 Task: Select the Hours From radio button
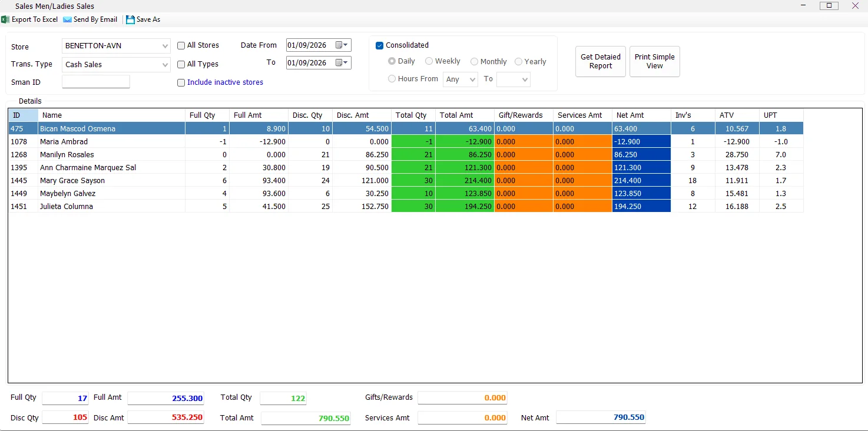(392, 79)
